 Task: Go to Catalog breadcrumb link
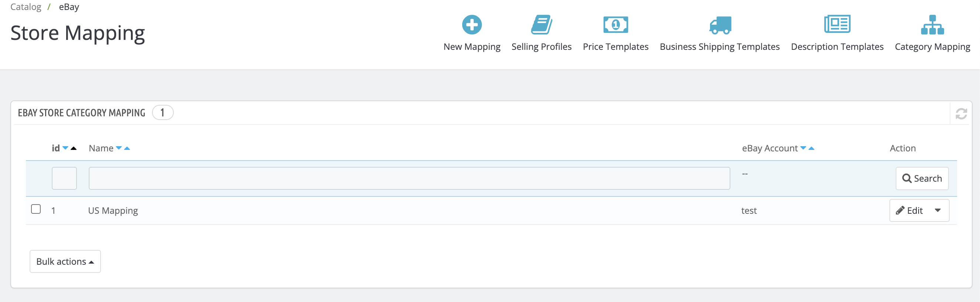pyautogui.click(x=26, y=7)
